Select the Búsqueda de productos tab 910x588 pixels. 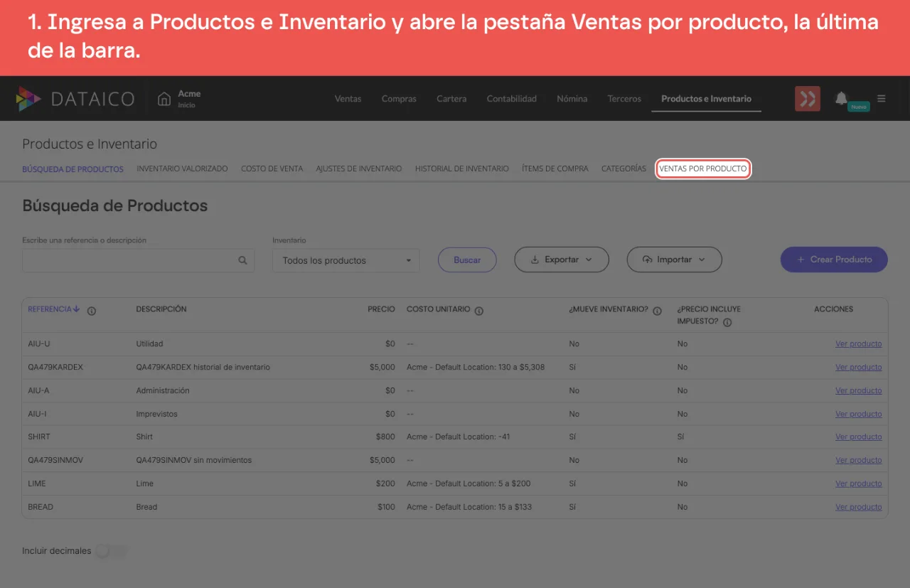(73, 169)
